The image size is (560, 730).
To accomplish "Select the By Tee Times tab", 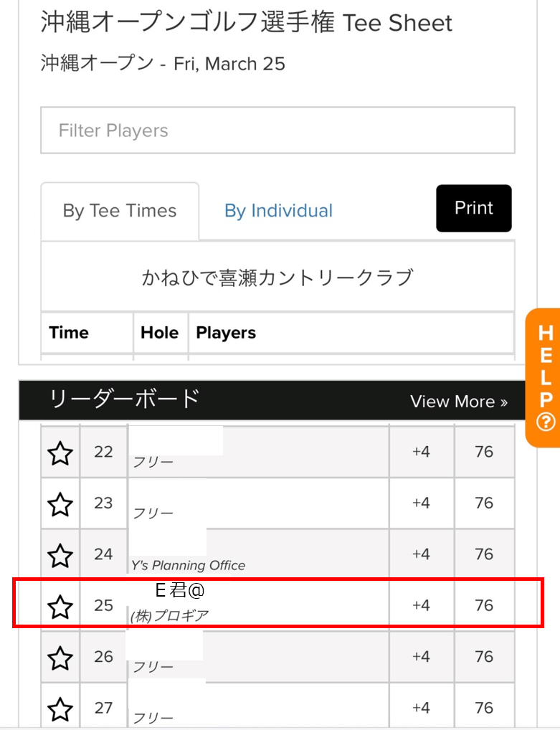I will tap(120, 211).
